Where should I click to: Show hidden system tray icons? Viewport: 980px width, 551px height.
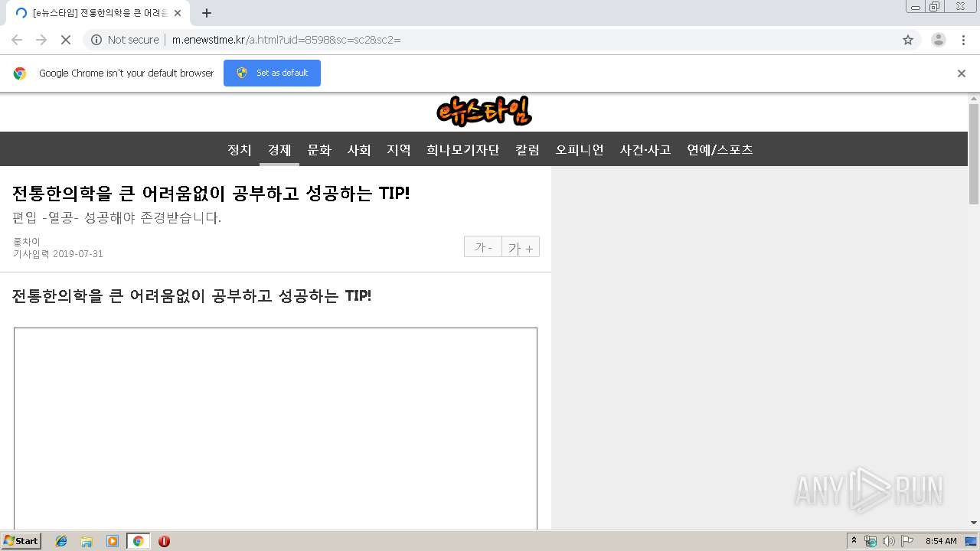point(854,541)
